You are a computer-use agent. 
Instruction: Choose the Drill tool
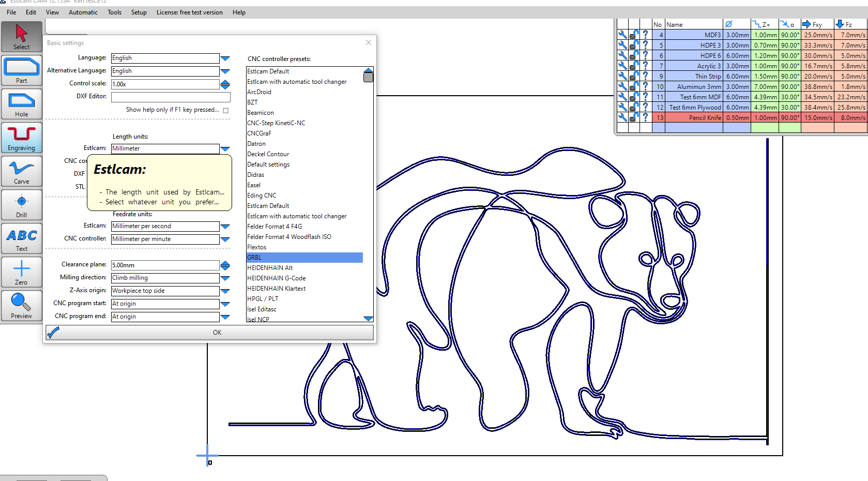pos(21,205)
